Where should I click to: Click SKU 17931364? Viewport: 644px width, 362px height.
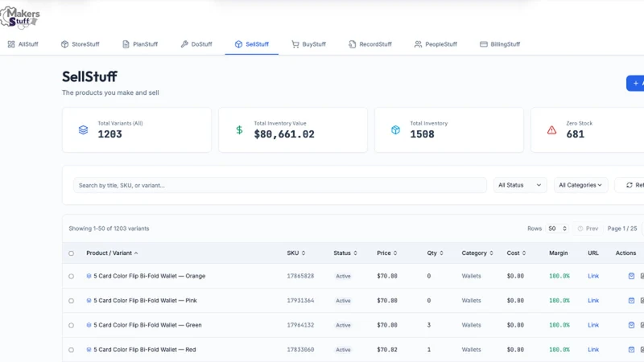click(x=300, y=300)
